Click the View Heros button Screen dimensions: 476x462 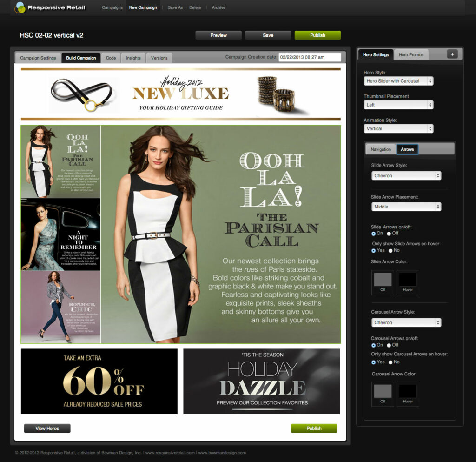[47, 429]
